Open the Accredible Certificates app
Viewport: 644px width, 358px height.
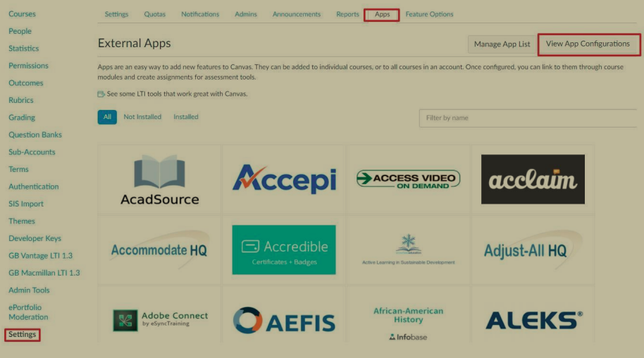[284, 250]
